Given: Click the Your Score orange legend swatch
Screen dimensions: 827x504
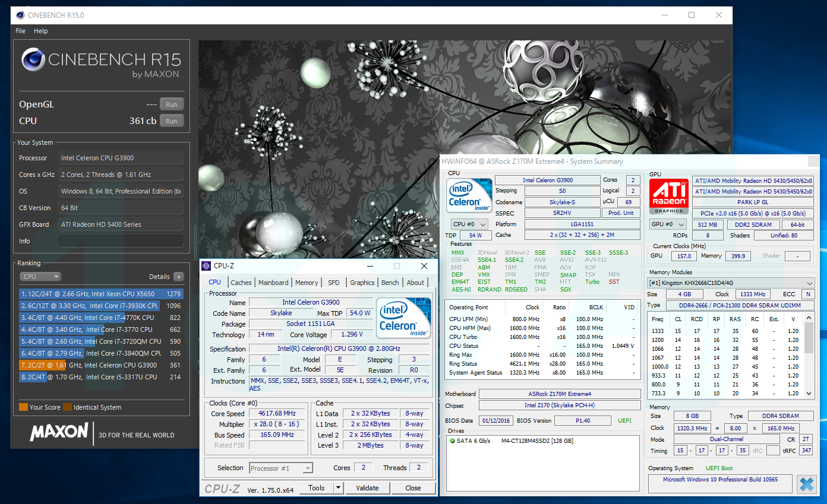Looking at the screenshot, I should pyautogui.click(x=23, y=407).
